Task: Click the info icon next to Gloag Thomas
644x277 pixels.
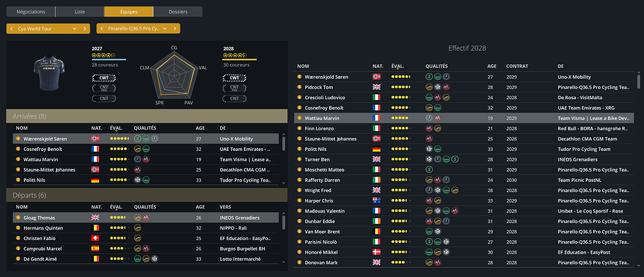Action: point(18,217)
